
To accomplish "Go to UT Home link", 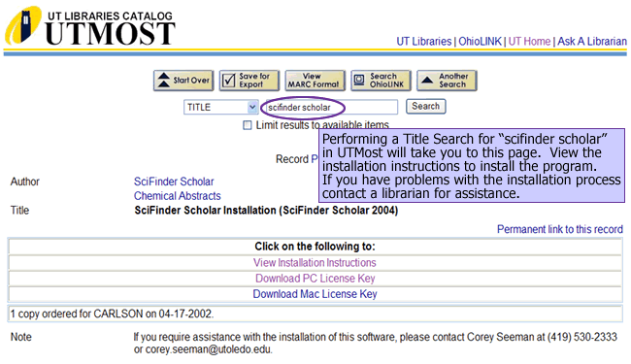I will coord(529,42).
